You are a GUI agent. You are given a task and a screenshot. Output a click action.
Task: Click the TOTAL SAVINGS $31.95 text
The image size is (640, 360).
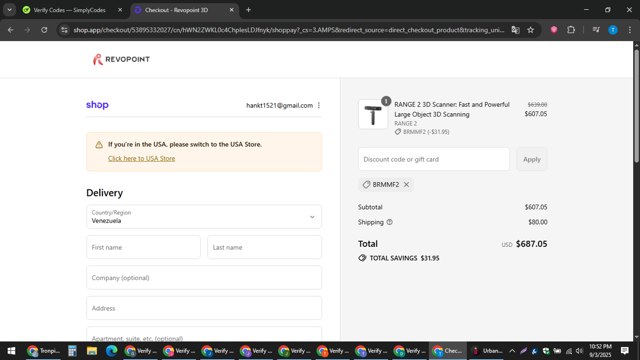[404, 258]
